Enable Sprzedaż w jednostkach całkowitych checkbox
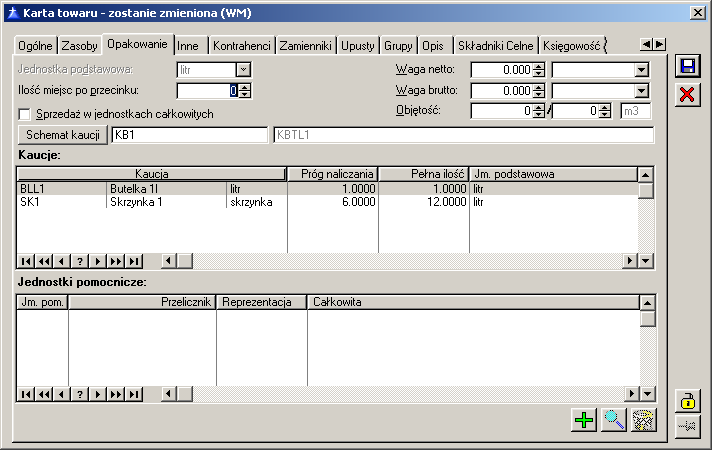This screenshot has width=712, height=450. click(25, 114)
